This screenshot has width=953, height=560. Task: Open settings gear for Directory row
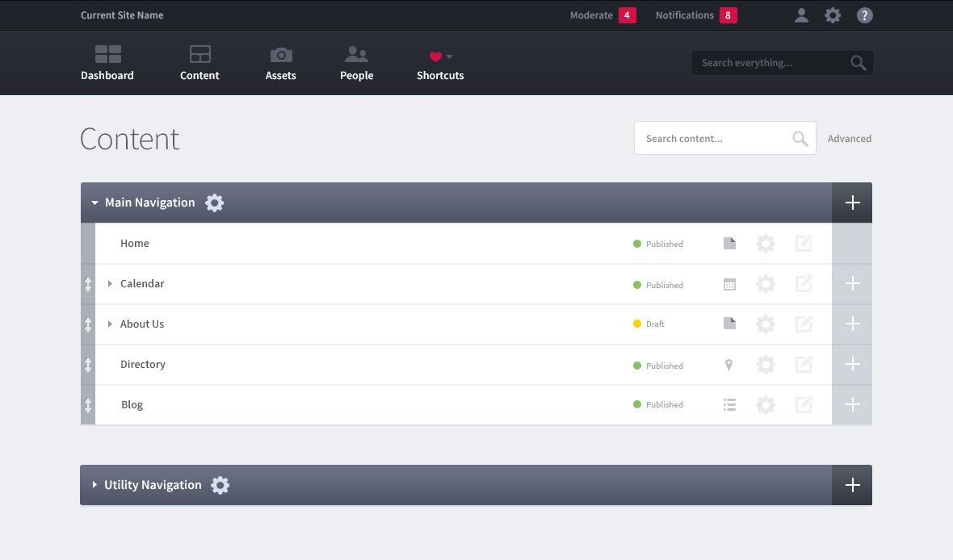765,365
